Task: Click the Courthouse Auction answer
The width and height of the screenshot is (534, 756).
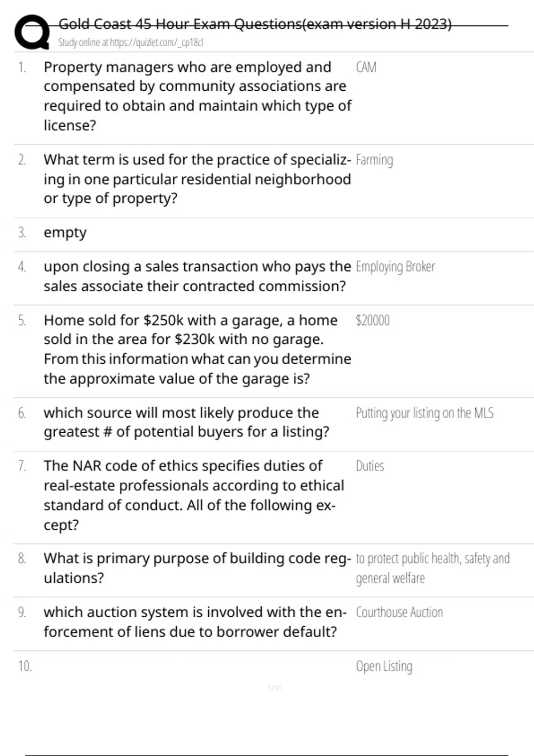Action: tap(400, 612)
